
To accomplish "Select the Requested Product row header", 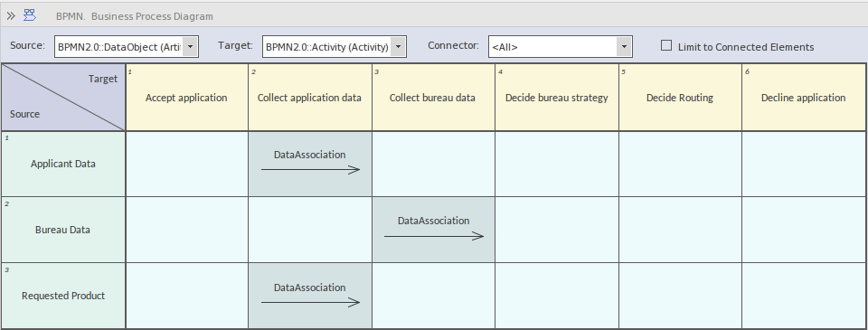I will (x=63, y=296).
